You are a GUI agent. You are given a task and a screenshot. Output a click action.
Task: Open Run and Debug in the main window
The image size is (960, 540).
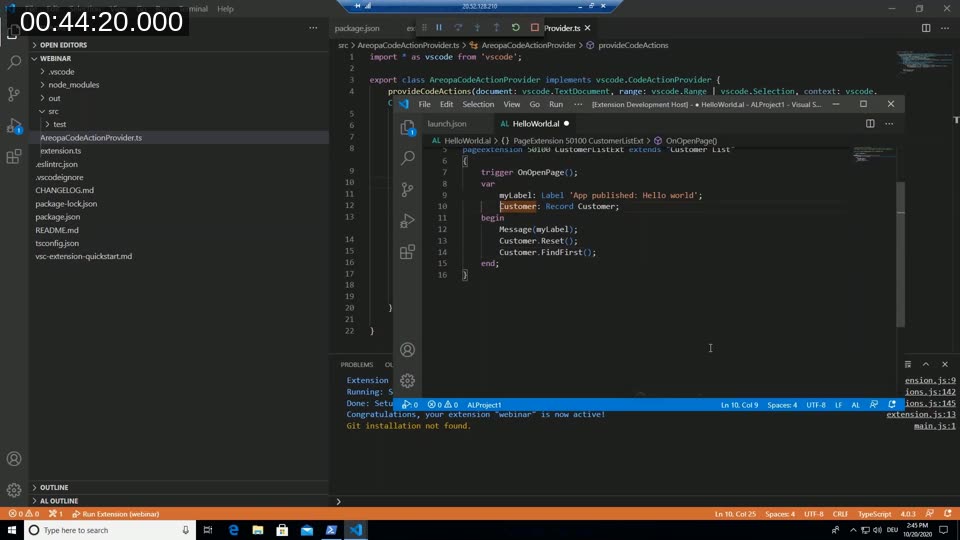pyautogui.click(x=14, y=126)
